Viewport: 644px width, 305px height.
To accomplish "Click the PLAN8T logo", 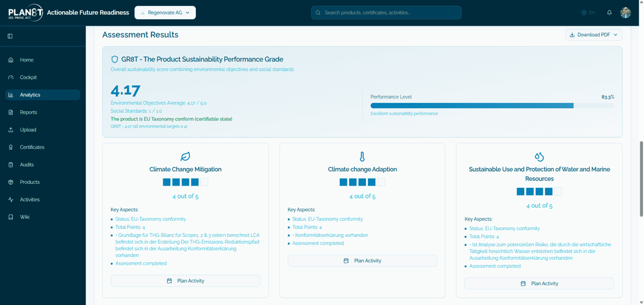I will point(25,12).
